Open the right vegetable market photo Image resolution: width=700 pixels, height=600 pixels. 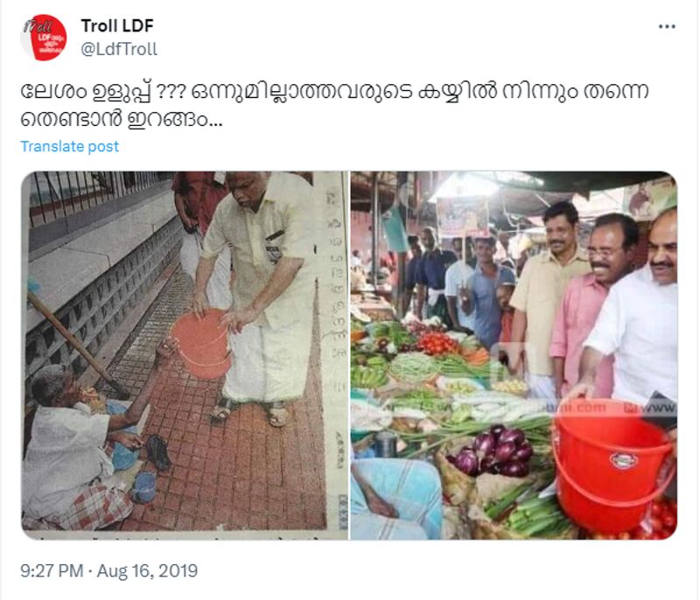pyautogui.click(x=514, y=355)
